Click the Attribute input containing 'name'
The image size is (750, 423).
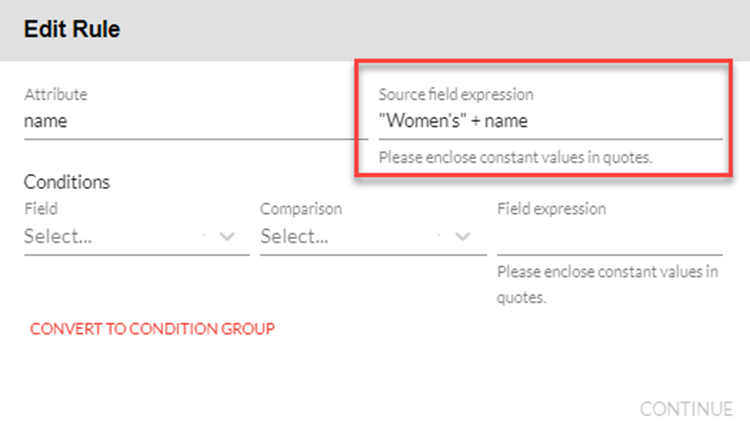tap(180, 121)
